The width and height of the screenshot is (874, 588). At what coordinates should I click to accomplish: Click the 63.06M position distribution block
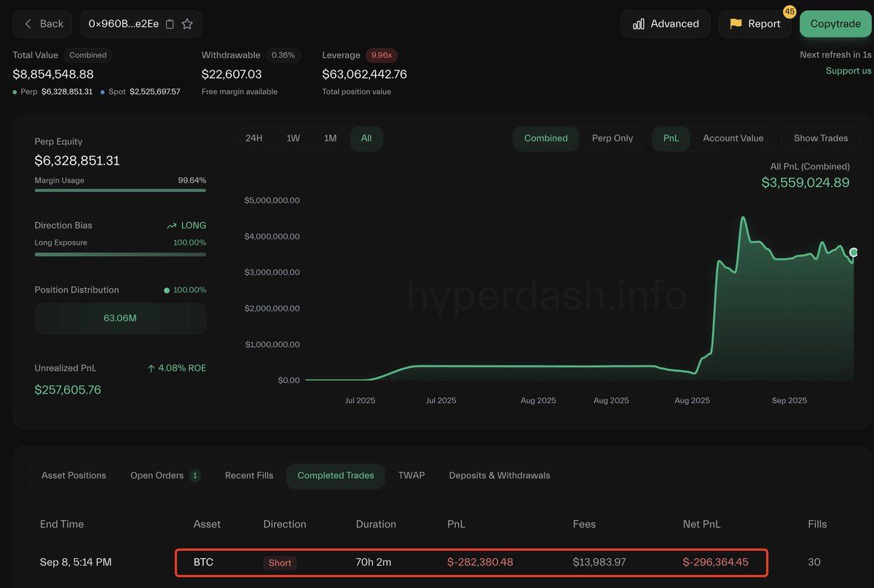click(120, 318)
